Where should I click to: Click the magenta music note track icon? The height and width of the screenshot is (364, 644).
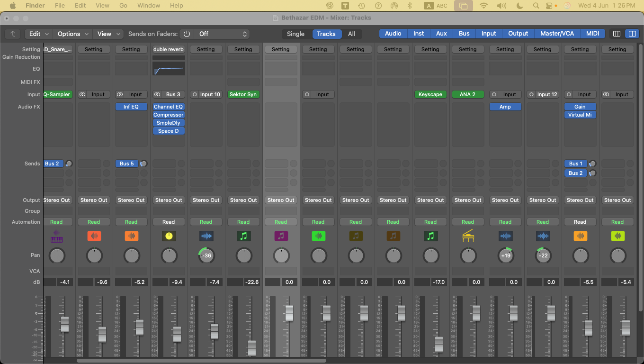(281, 236)
